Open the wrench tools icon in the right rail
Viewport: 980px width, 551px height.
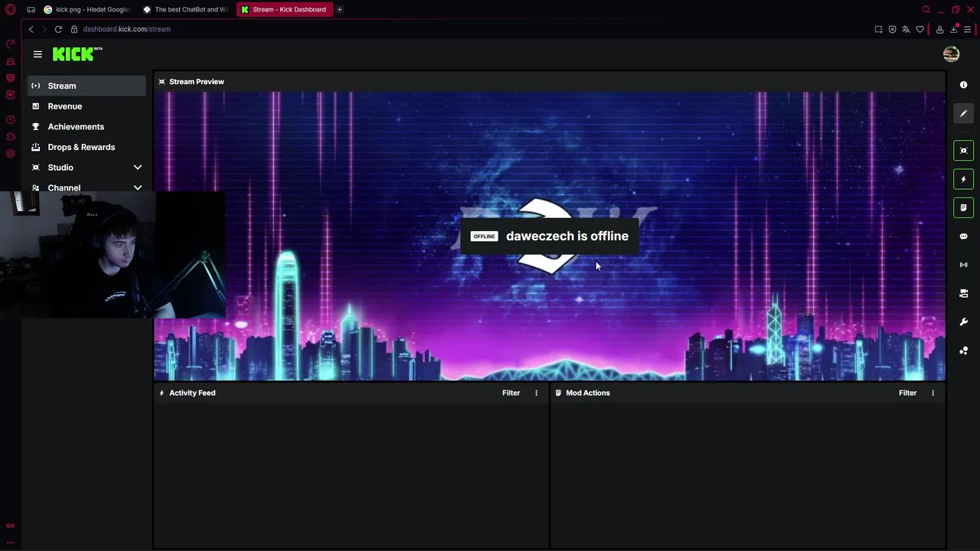[x=963, y=322]
